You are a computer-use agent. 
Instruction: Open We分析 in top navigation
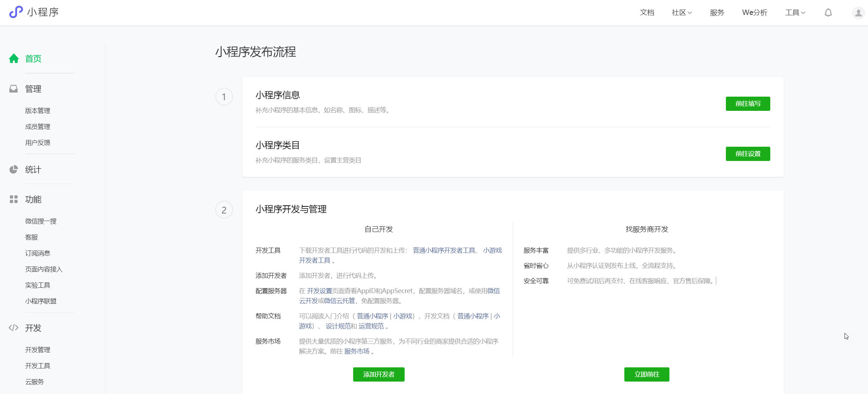pos(754,13)
